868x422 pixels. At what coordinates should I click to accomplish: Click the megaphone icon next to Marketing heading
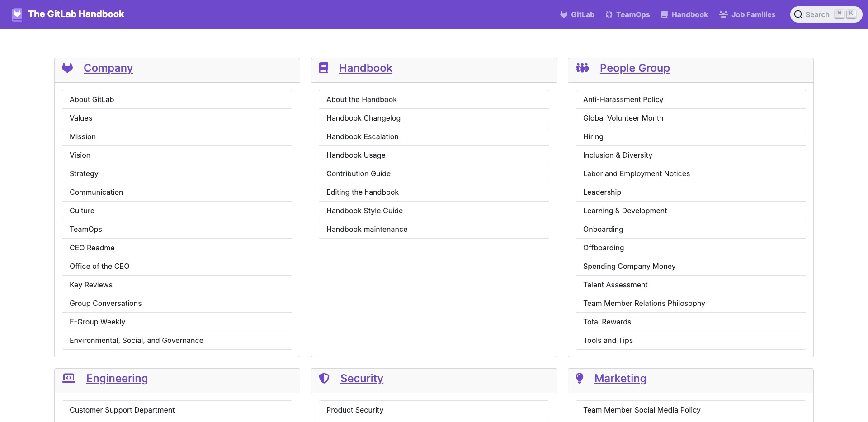click(580, 378)
